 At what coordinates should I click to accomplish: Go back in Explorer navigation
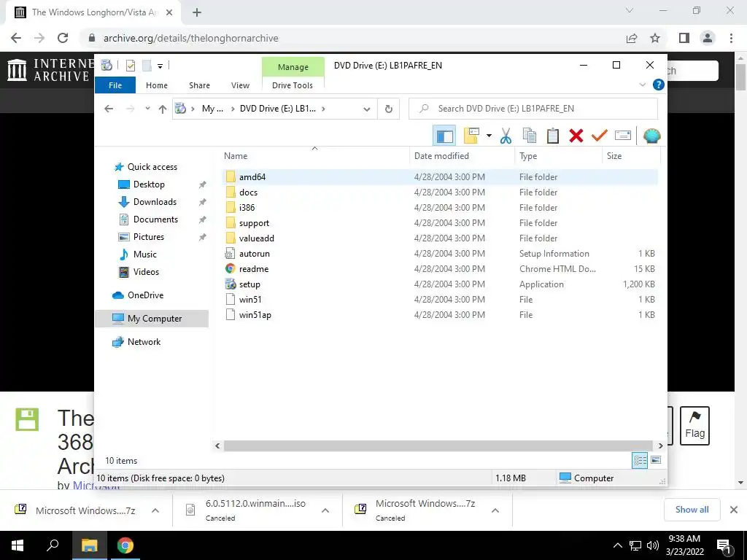[109, 109]
